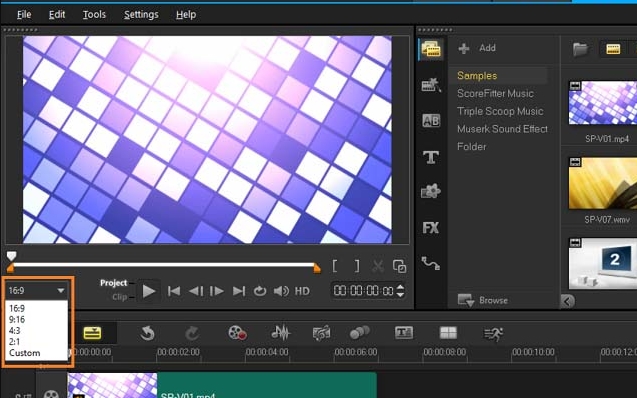The image size is (637, 398).
Task: Open the Graphic library icon
Action: coord(431,191)
